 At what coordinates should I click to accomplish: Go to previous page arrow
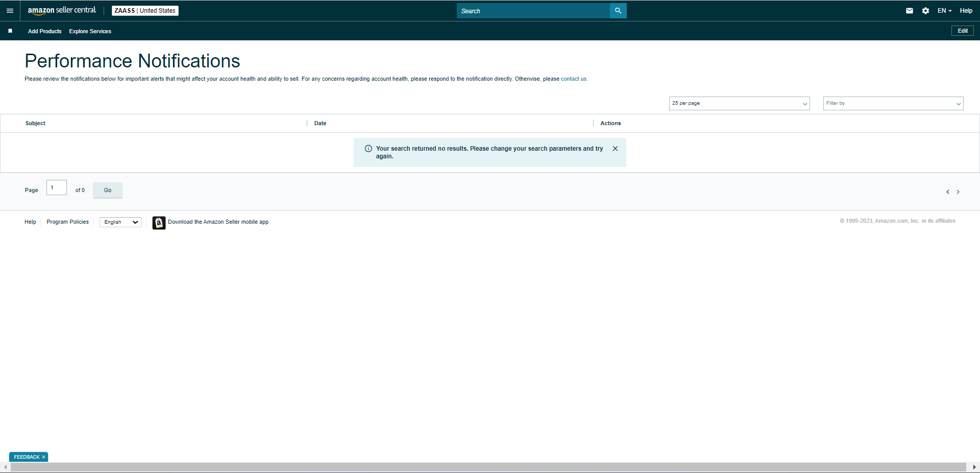pos(948,192)
